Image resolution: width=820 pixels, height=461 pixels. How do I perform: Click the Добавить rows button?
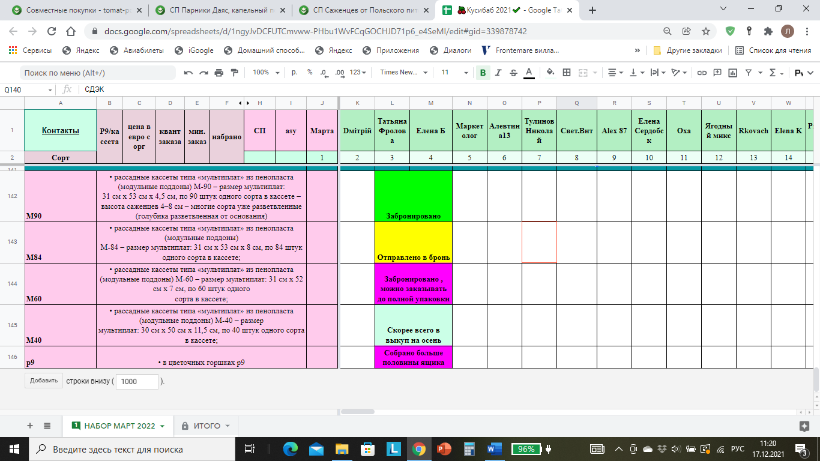tap(43, 381)
